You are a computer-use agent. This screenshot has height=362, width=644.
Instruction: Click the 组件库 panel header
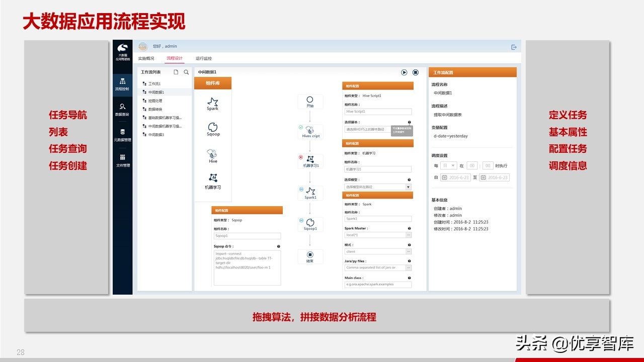click(x=213, y=83)
